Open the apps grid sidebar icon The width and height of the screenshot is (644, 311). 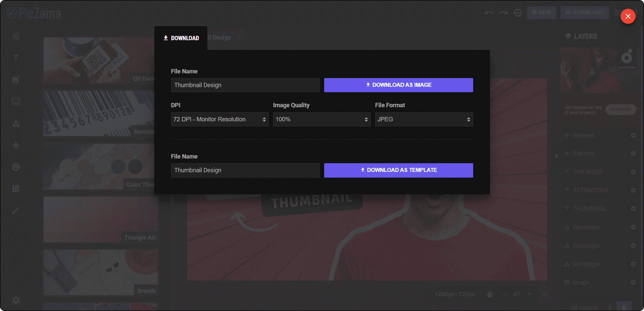point(16,189)
